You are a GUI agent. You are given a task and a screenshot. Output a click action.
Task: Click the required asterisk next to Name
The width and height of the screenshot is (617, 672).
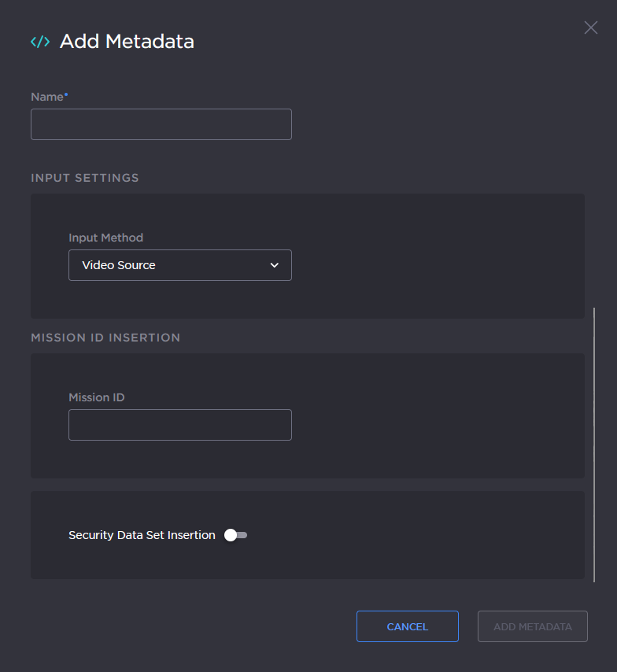click(x=66, y=93)
